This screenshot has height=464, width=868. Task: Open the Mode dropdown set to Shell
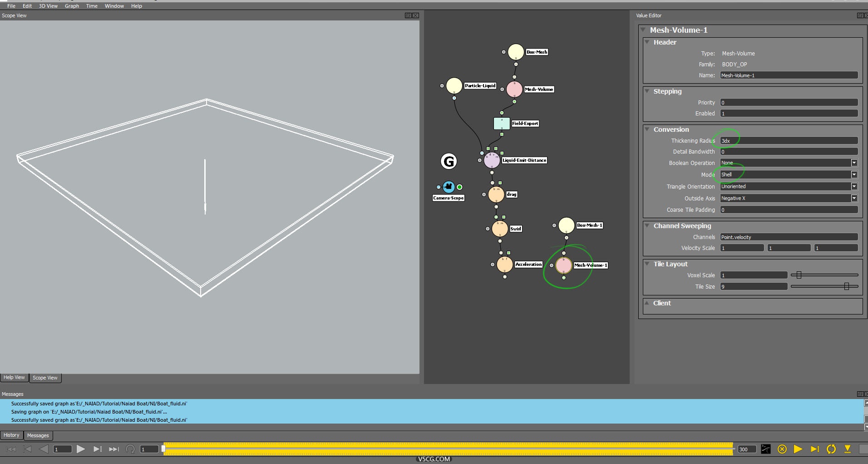click(x=789, y=175)
